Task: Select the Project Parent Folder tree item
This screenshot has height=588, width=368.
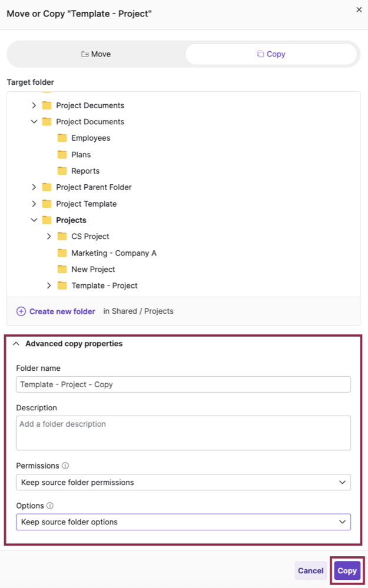Action: [x=94, y=187]
